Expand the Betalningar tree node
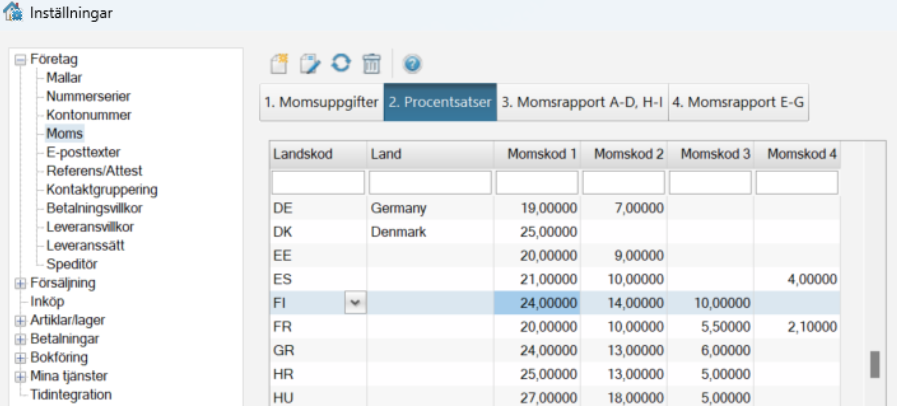Viewport: 897px width, 406px height. coord(21,339)
